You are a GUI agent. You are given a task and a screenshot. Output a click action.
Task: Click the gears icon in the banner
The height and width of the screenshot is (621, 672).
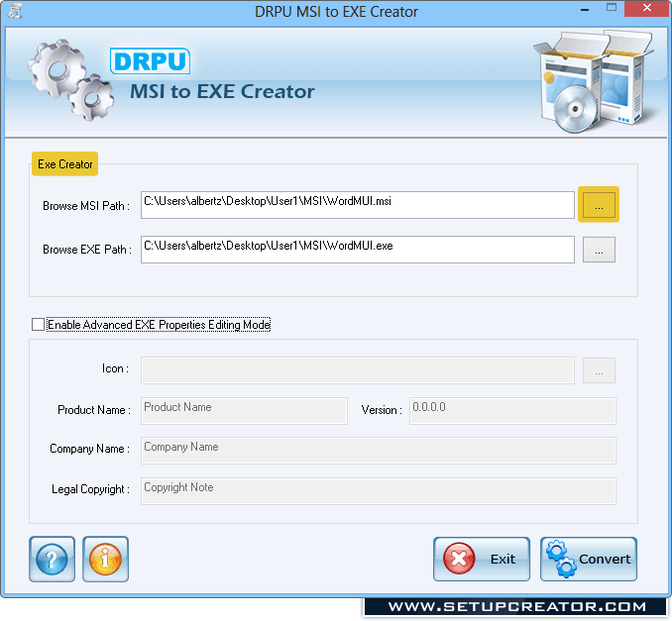[x=70, y=80]
